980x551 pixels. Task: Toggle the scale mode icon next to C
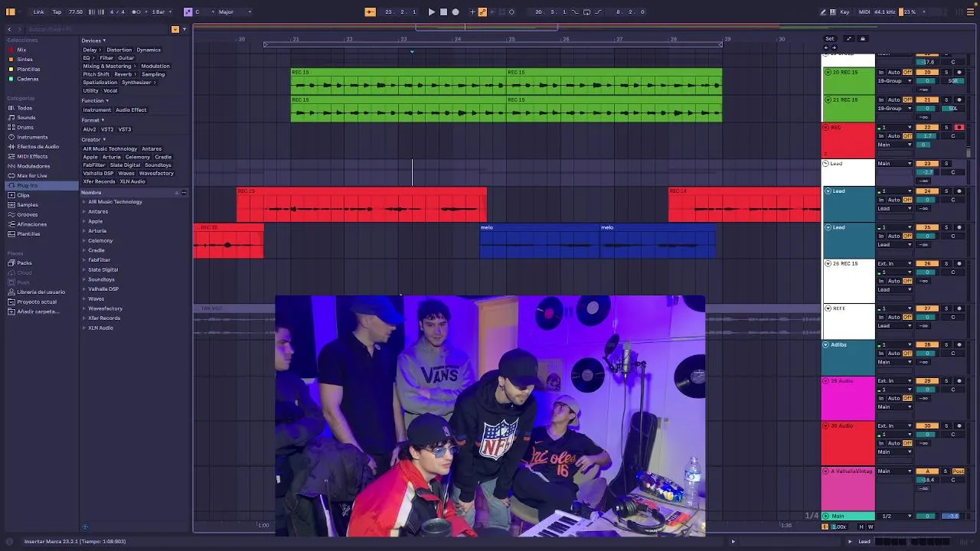[x=188, y=11]
